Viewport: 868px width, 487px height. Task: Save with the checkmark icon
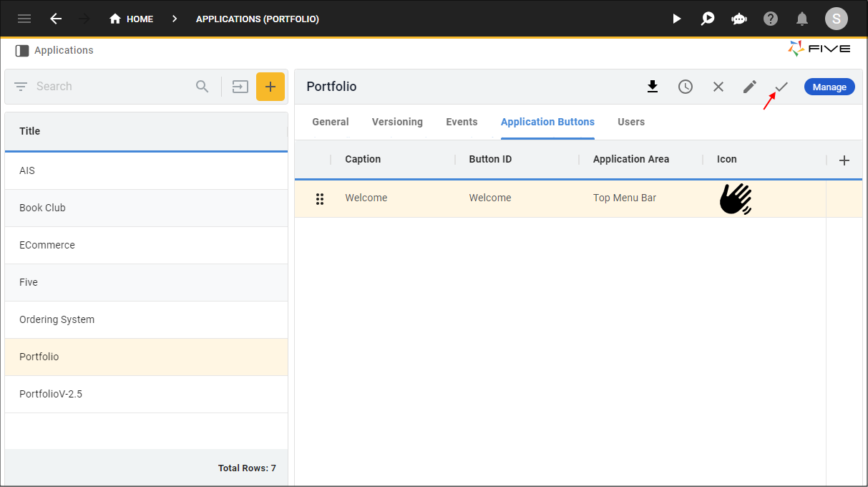781,87
